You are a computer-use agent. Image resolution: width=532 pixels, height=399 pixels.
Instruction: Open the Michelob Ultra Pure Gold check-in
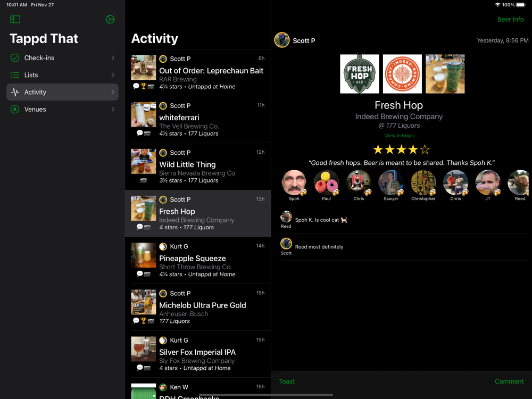coord(198,307)
